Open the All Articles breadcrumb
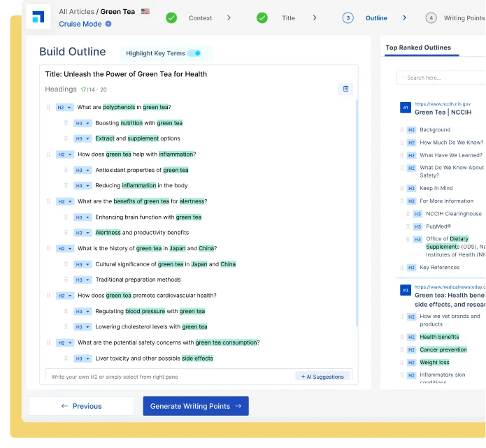 point(76,12)
